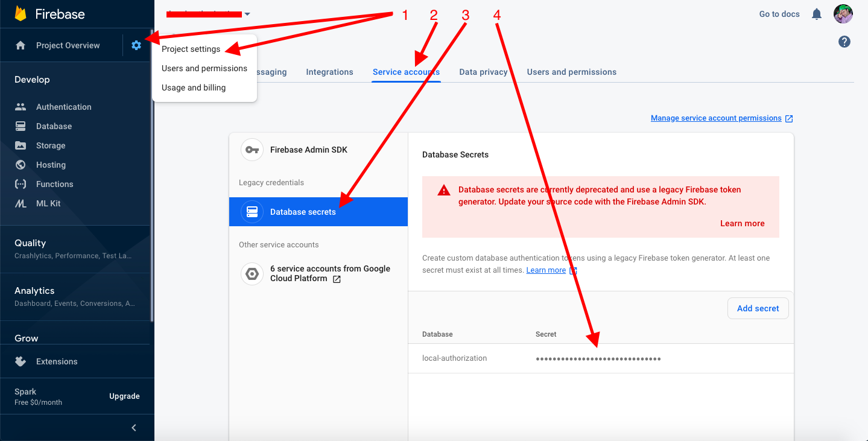Open Storage in the sidebar
The image size is (868, 441).
coord(51,145)
